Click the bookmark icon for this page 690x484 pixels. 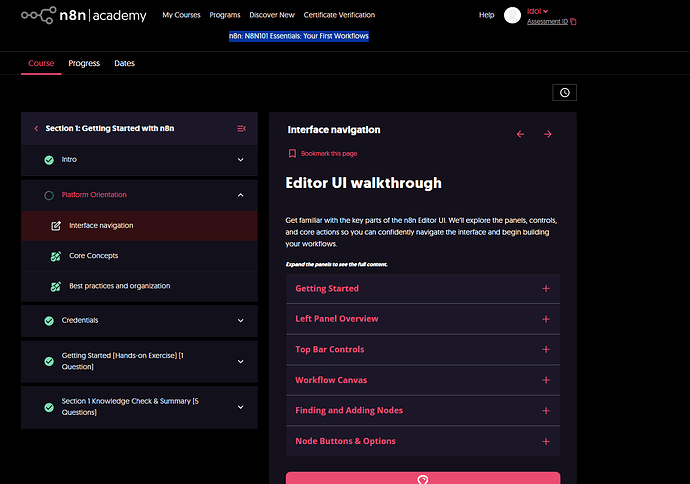pos(292,154)
